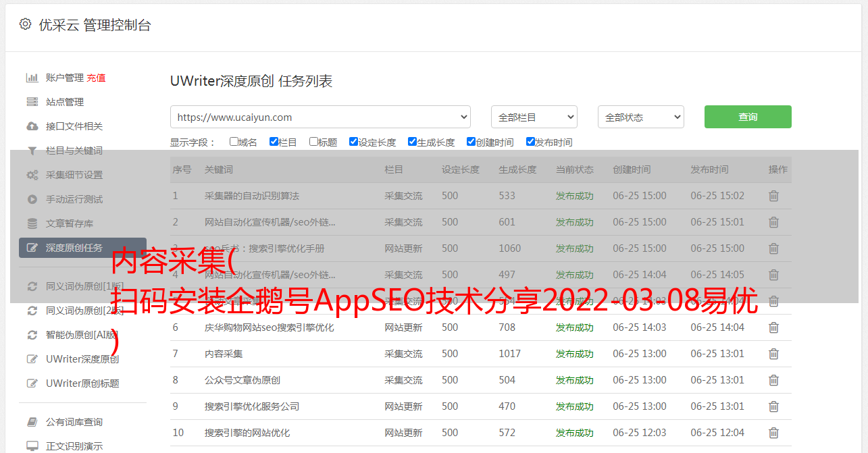Open the 全部状态 status dropdown
Viewport: 868px width, 453px height.
[640, 117]
